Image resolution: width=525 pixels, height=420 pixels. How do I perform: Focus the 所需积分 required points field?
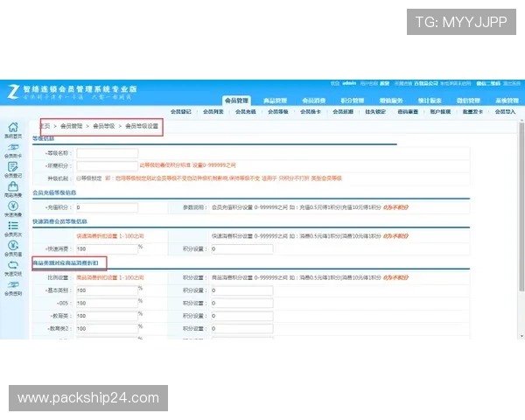107,165
